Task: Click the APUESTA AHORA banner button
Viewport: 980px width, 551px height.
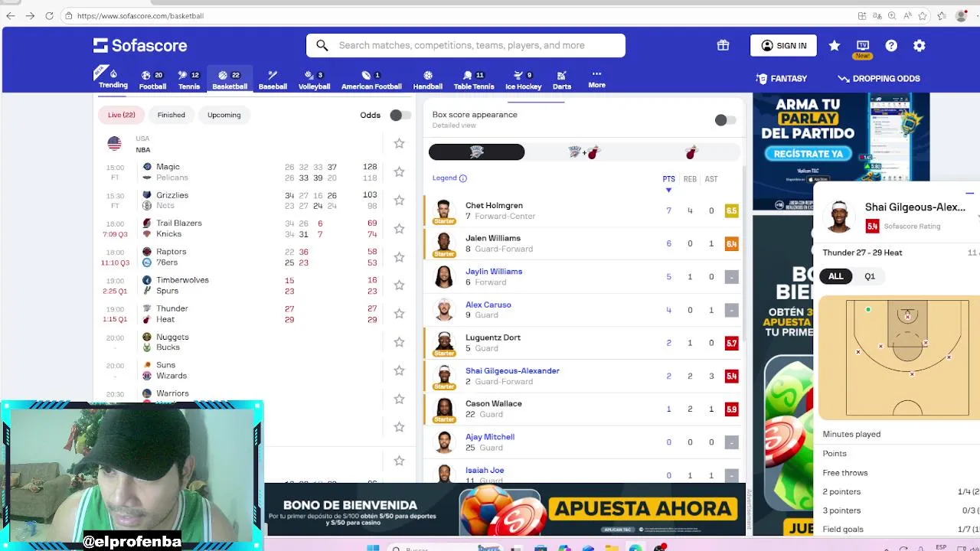Action: point(643,508)
